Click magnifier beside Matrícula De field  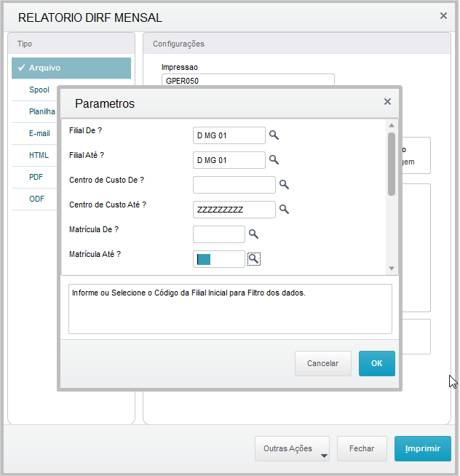253,234
